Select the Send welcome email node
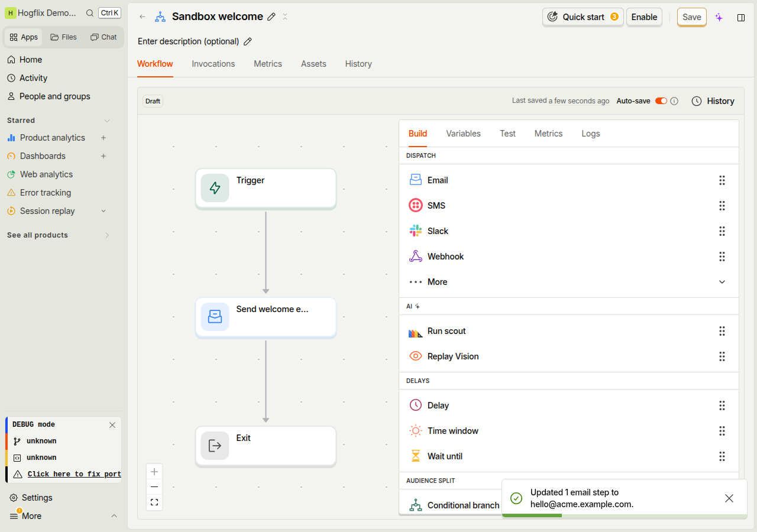The image size is (757, 532). (266, 317)
